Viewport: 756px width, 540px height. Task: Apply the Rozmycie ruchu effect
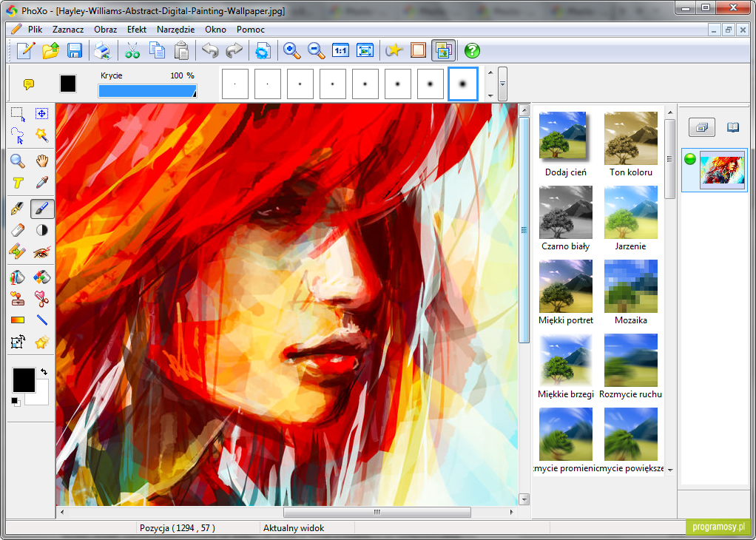click(x=631, y=366)
